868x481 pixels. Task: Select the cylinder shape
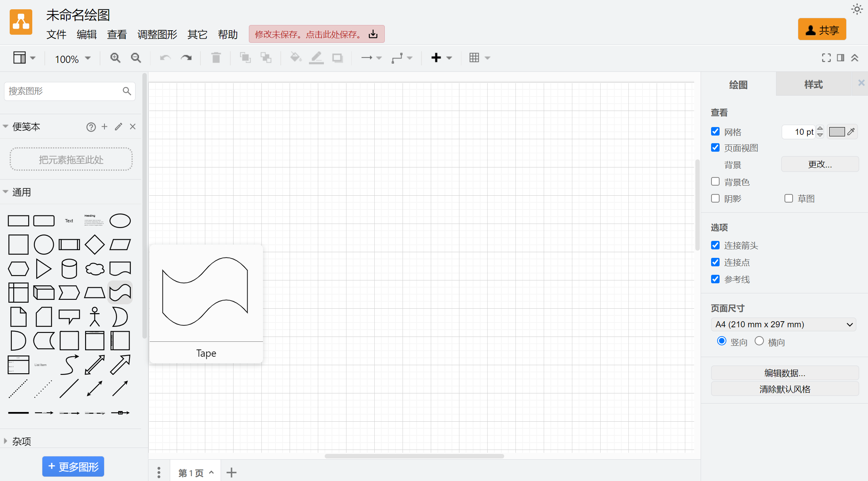(x=69, y=269)
